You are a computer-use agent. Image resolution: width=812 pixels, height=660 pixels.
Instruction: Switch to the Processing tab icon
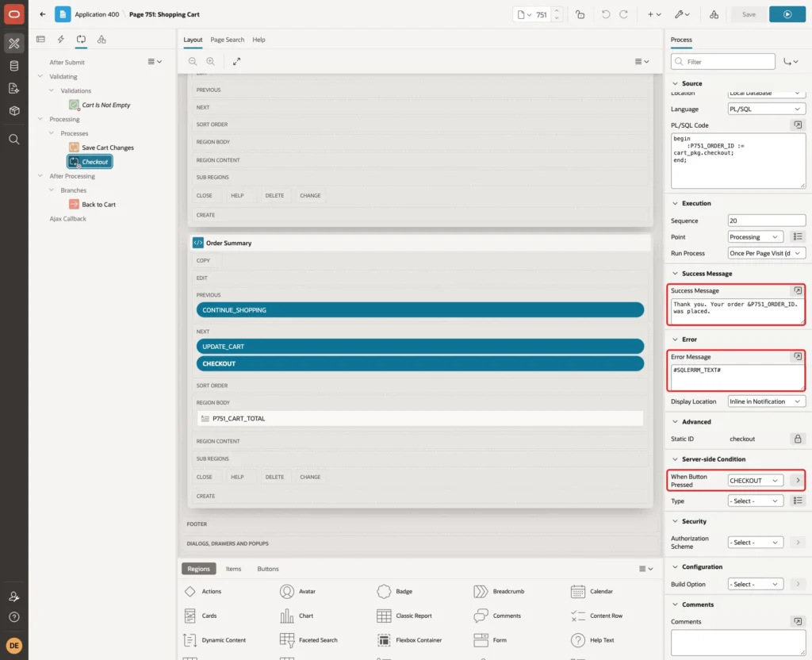[x=82, y=40]
